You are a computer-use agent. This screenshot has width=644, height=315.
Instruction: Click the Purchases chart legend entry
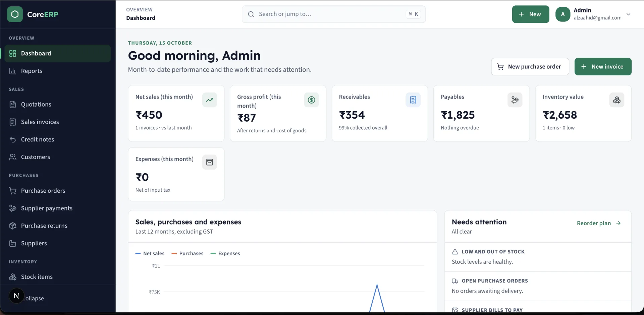point(187,253)
